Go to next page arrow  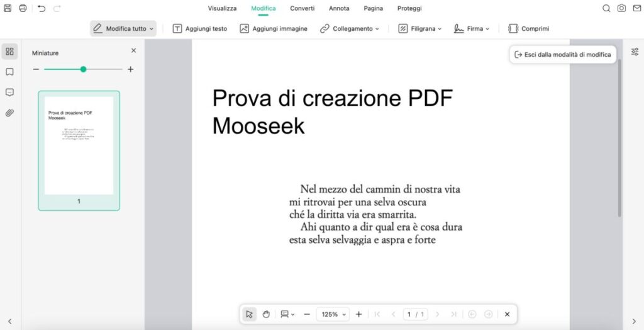point(438,314)
